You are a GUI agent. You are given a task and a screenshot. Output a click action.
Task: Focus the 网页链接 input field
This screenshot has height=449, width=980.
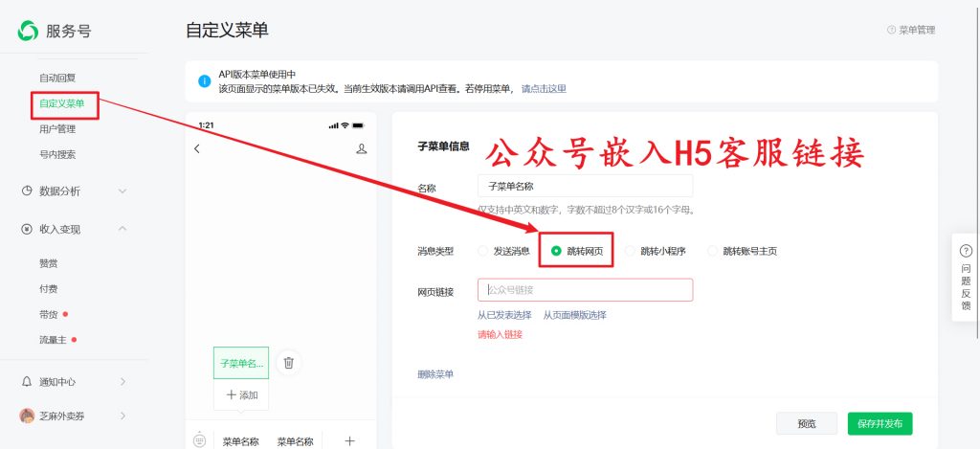[x=585, y=290]
